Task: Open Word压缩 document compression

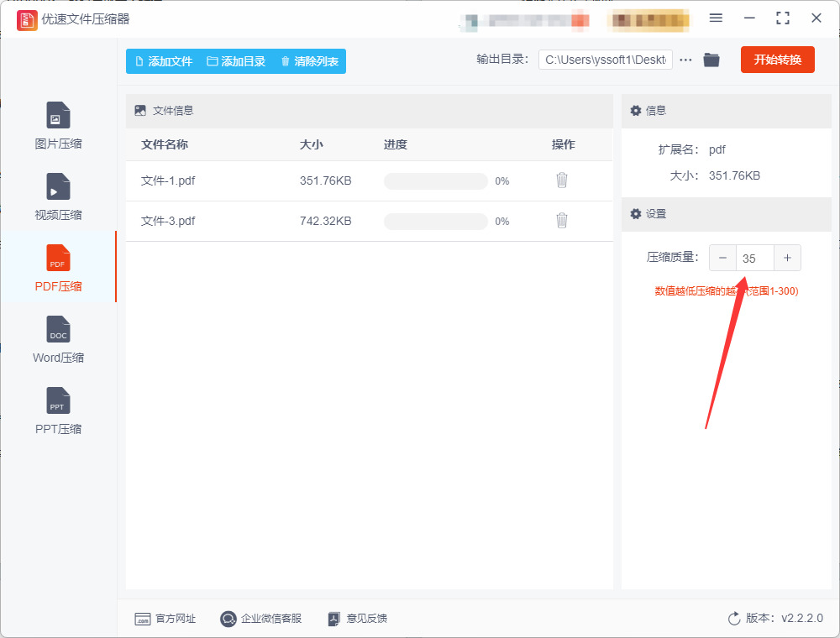Action: pyautogui.click(x=58, y=340)
